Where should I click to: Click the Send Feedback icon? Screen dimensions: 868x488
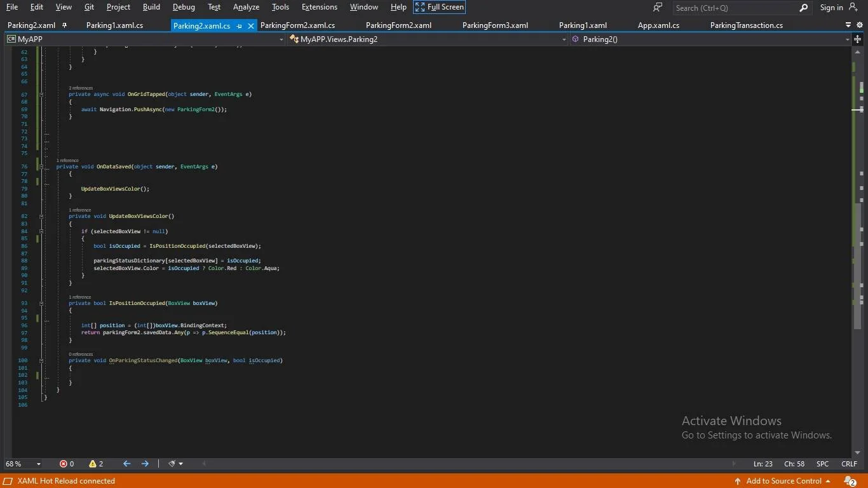pos(658,7)
